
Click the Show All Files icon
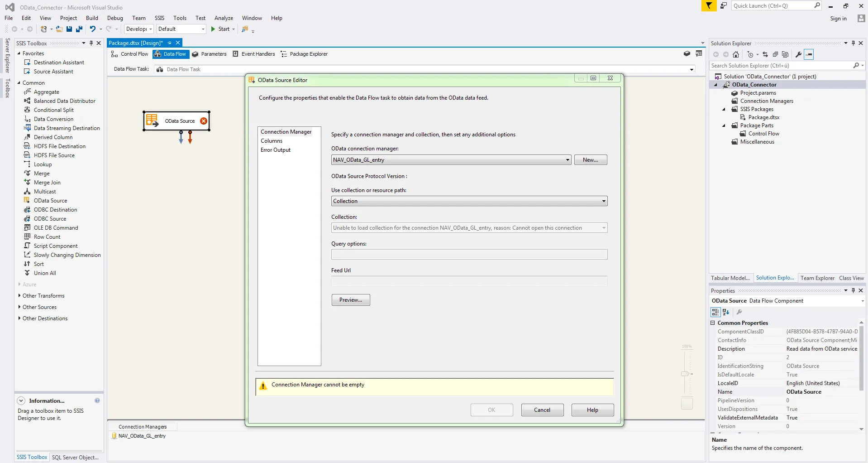[785, 54]
